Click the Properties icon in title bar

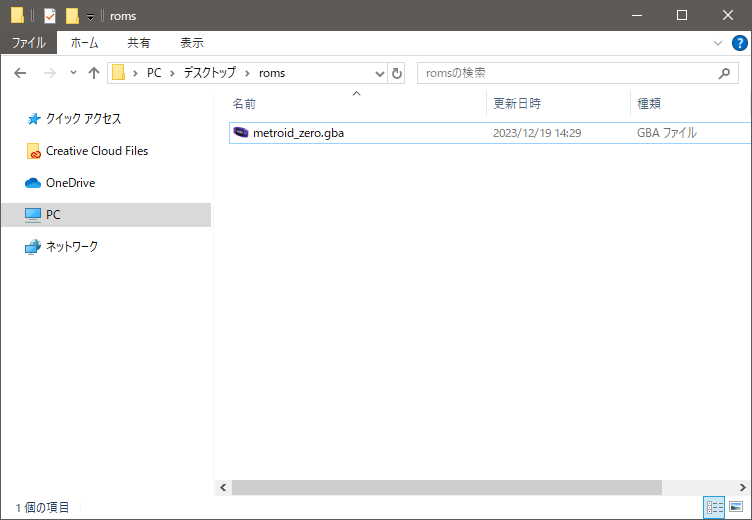tap(49, 16)
